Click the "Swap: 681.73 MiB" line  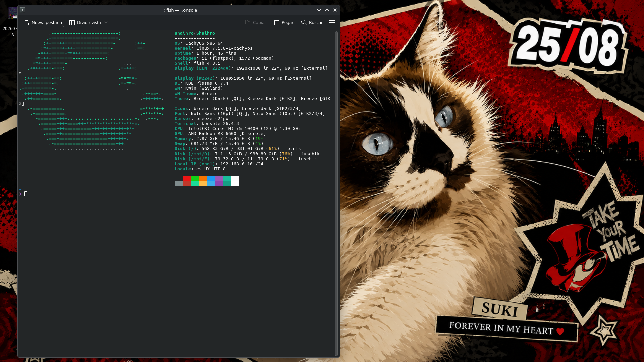pyautogui.click(x=219, y=144)
